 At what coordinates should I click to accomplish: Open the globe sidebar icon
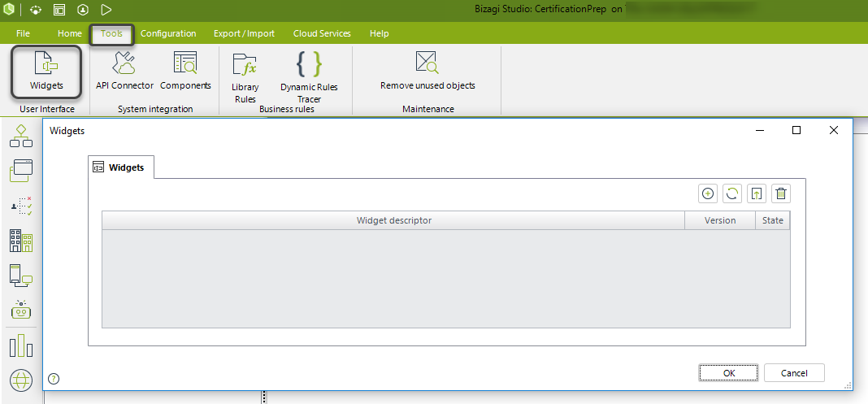[21, 380]
